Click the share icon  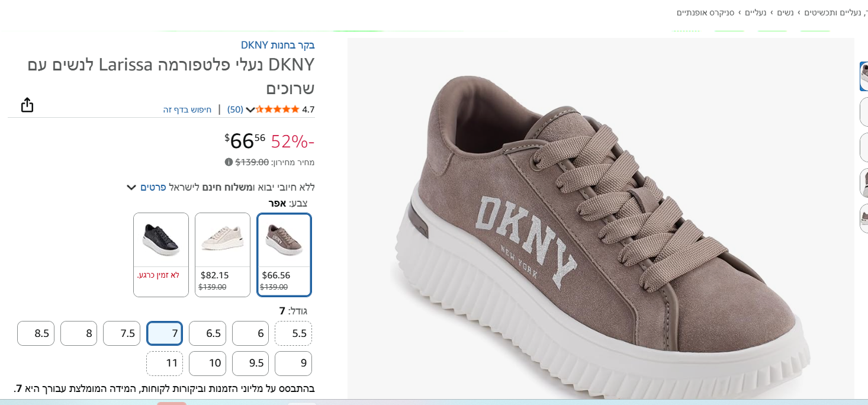pyautogui.click(x=27, y=105)
